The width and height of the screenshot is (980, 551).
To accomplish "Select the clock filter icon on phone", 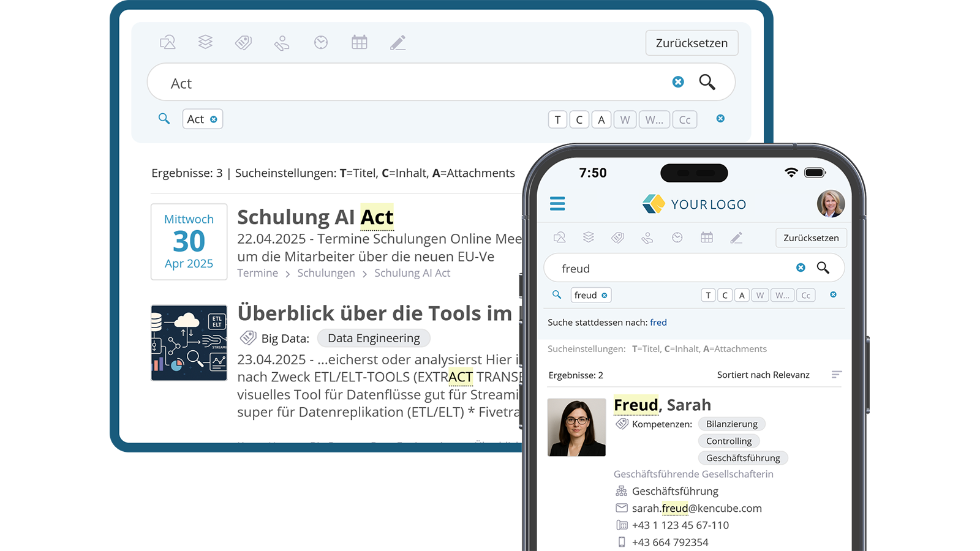I will pos(677,238).
